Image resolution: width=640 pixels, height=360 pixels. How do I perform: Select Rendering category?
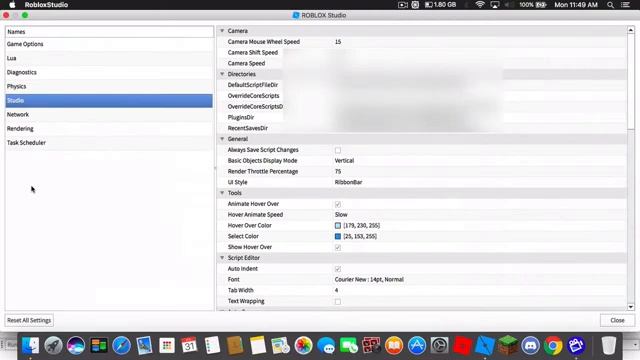pos(109,129)
